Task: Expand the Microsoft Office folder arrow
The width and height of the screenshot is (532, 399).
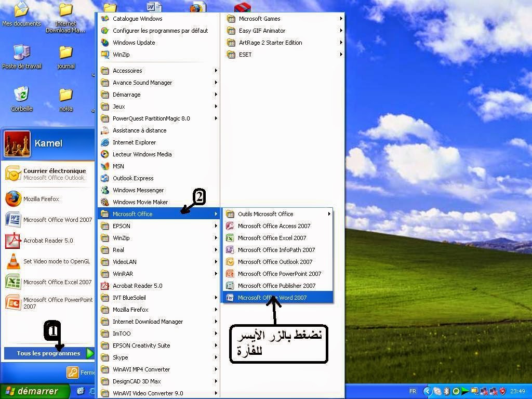Action: coord(216,214)
